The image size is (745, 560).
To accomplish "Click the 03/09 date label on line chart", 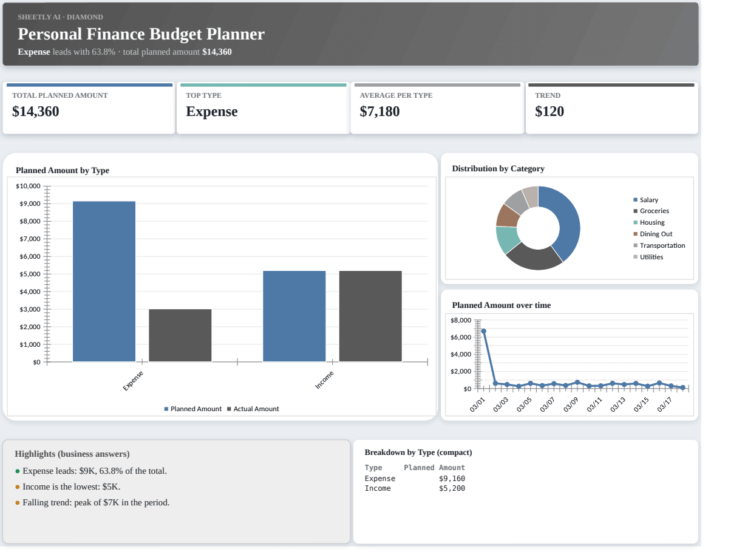I will 571,405.
